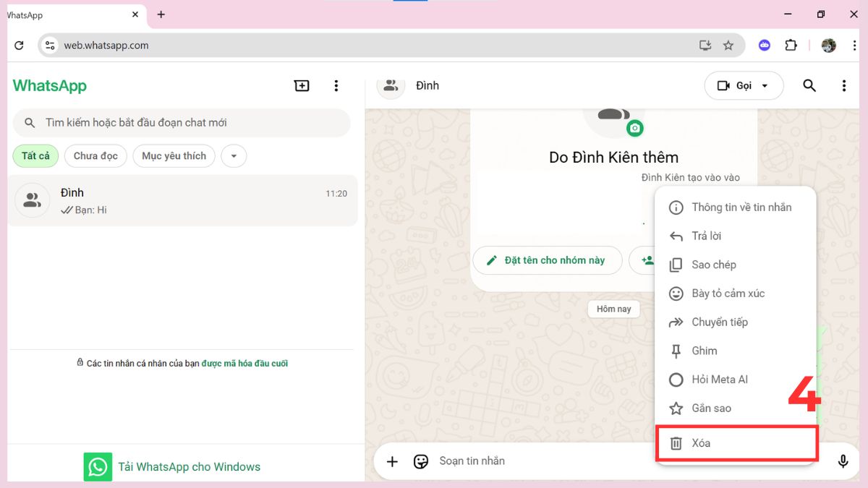Enable the Mục yêu thích filter
Screen dimensions: 868x488
tap(174, 155)
